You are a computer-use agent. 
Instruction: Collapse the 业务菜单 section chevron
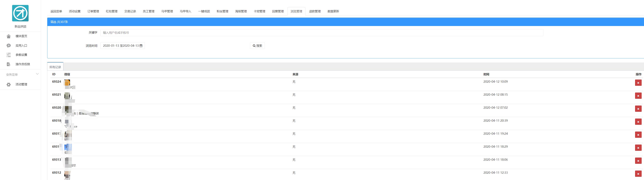tap(37, 74)
